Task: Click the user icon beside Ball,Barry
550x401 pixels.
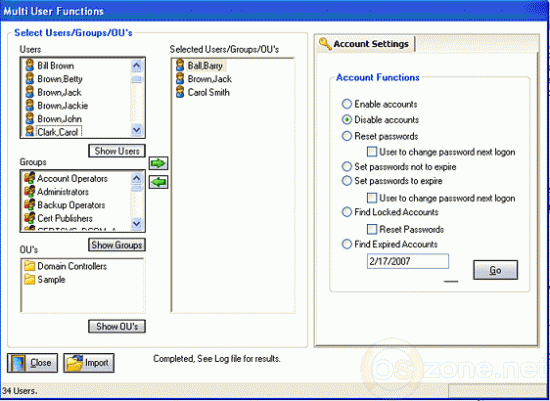Action: pyautogui.click(x=180, y=66)
